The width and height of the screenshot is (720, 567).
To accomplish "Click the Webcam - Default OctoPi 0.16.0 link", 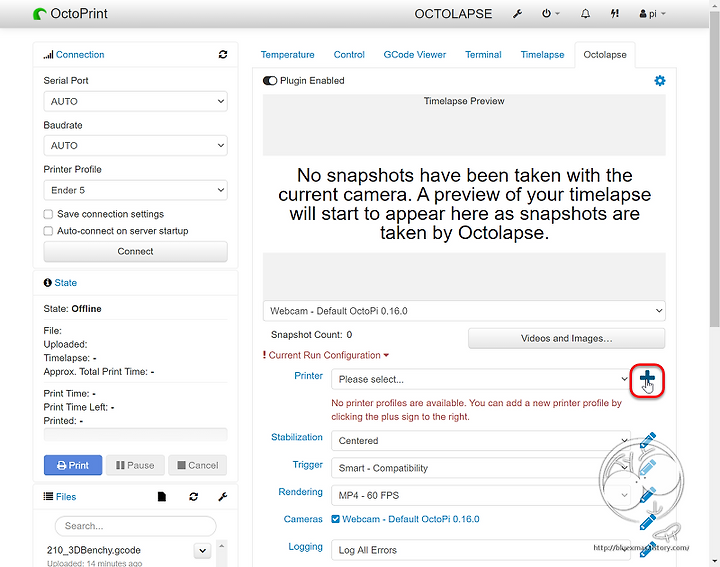I will [411, 519].
